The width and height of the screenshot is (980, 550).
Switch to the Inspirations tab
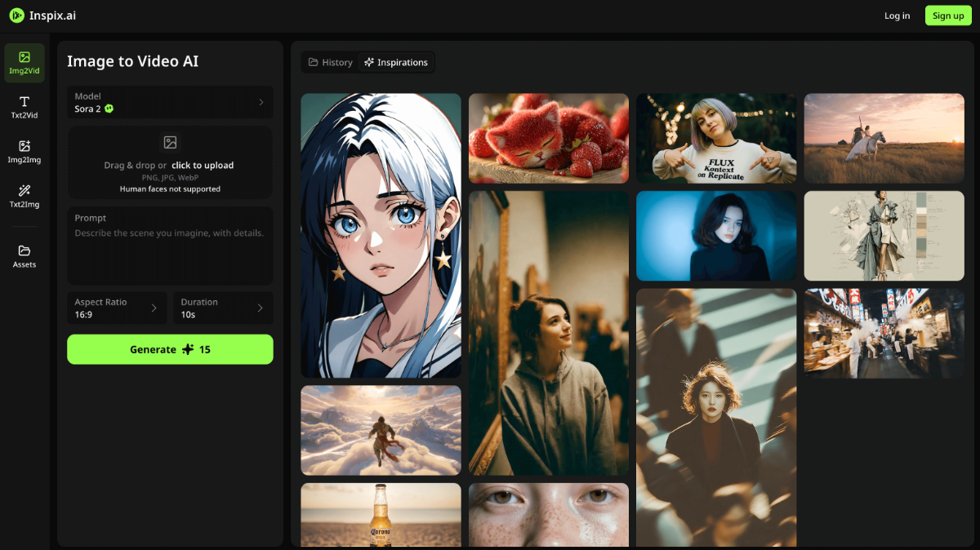click(x=396, y=63)
